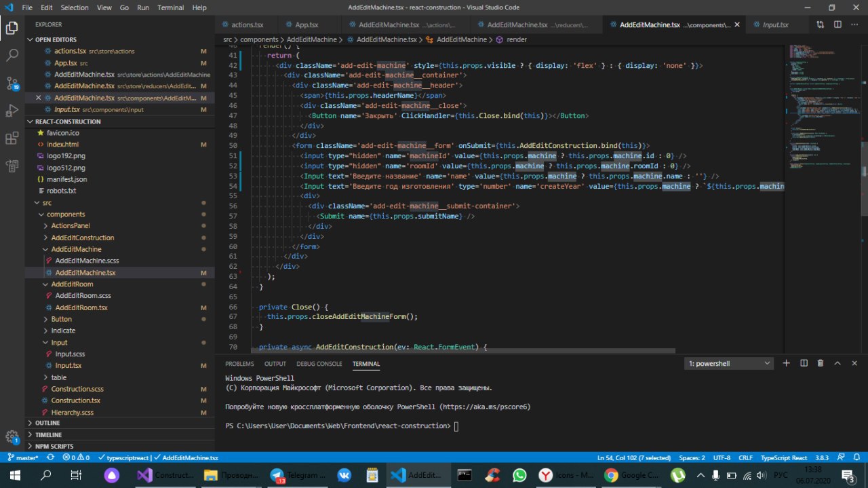The height and width of the screenshot is (488, 868).
Task: Collapse the AddEditRoom folder
Action: click(72, 284)
